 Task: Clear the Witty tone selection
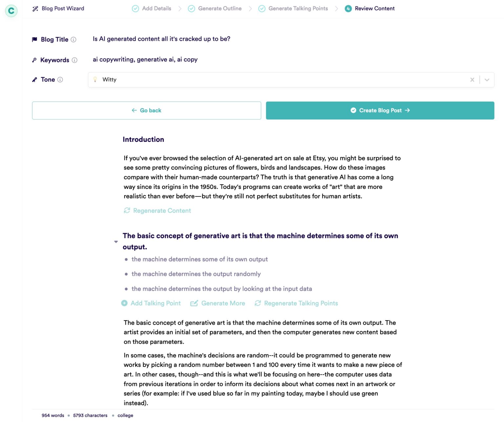pyautogui.click(x=472, y=80)
